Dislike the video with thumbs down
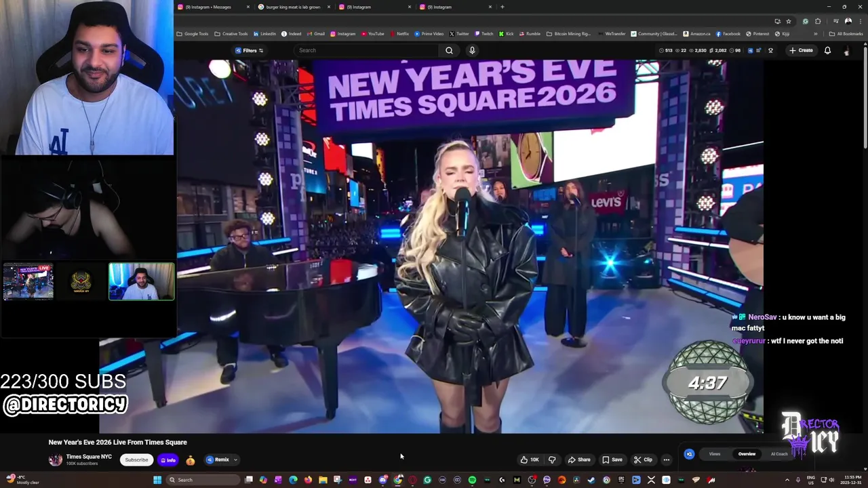This screenshot has height=488, width=868. [x=552, y=460]
